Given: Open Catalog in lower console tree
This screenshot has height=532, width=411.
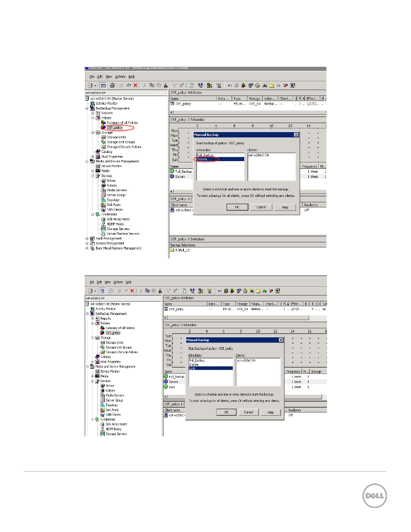Looking at the screenshot, I should (106, 357).
